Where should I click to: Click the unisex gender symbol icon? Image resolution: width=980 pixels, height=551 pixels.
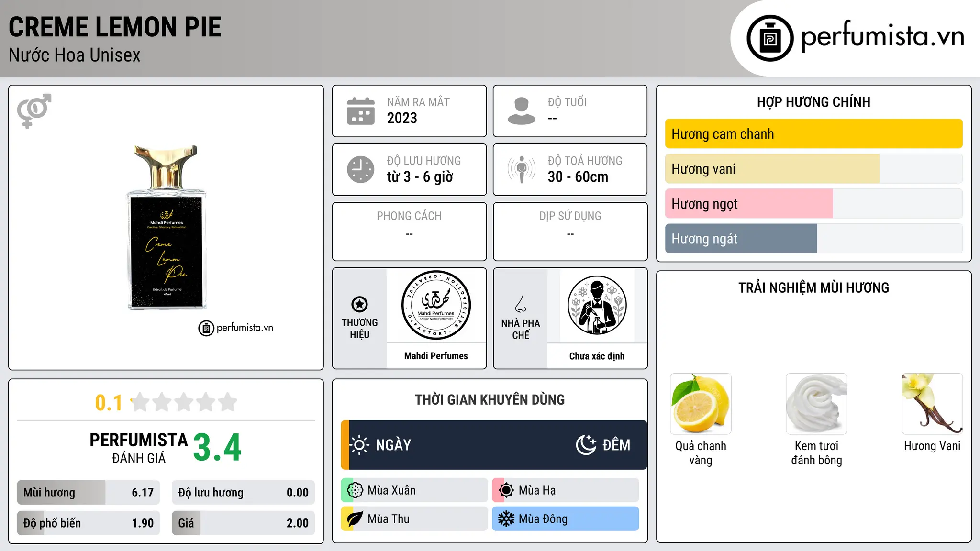pyautogui.click(x=34, y=110)
